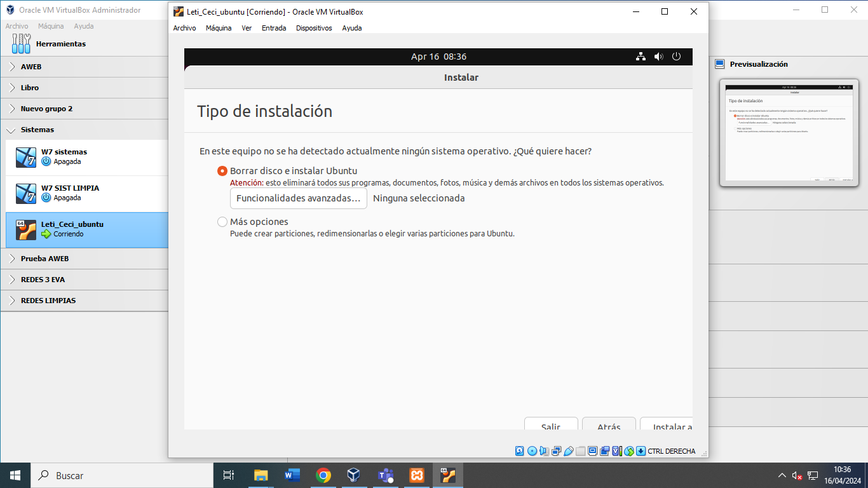Image resolution: width=868 pixels, height=488 pixels.
Task: Choose the 'Más opciones' radio button
Action: [x=222, y=222]
